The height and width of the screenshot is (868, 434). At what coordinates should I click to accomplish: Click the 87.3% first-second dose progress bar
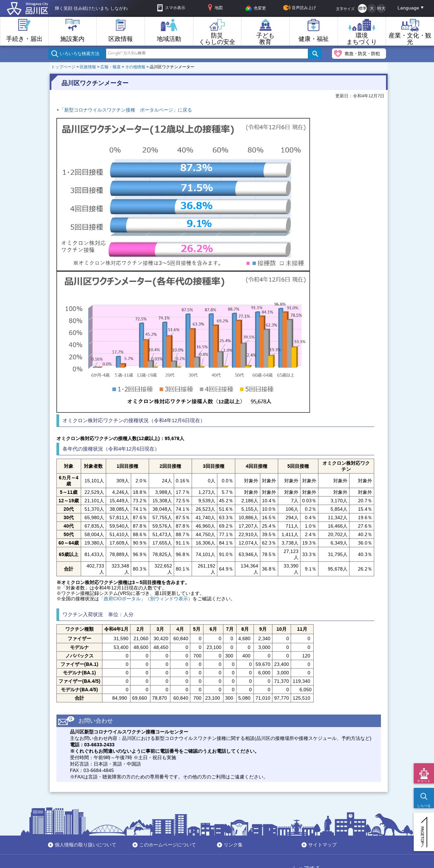click(x=200, y=170)
